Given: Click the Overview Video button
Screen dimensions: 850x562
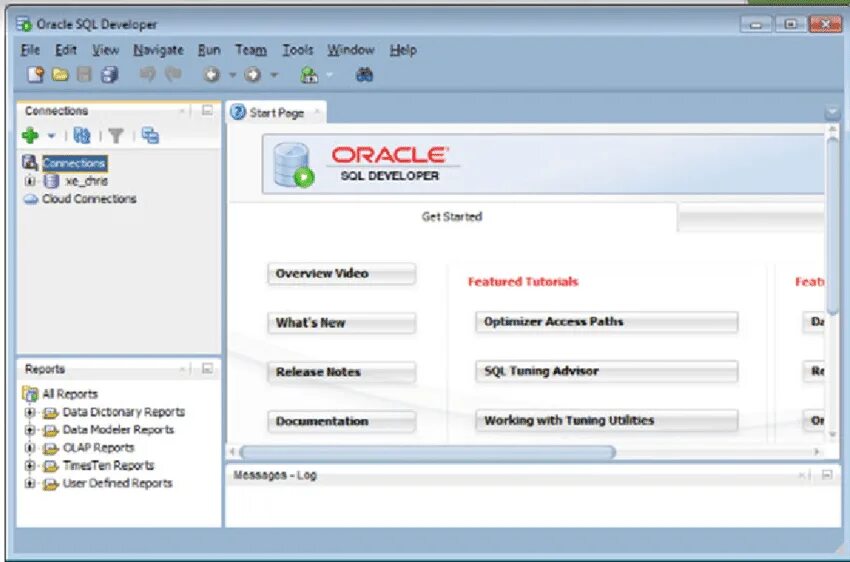Looking at the screenshot, I should (342, 274).
